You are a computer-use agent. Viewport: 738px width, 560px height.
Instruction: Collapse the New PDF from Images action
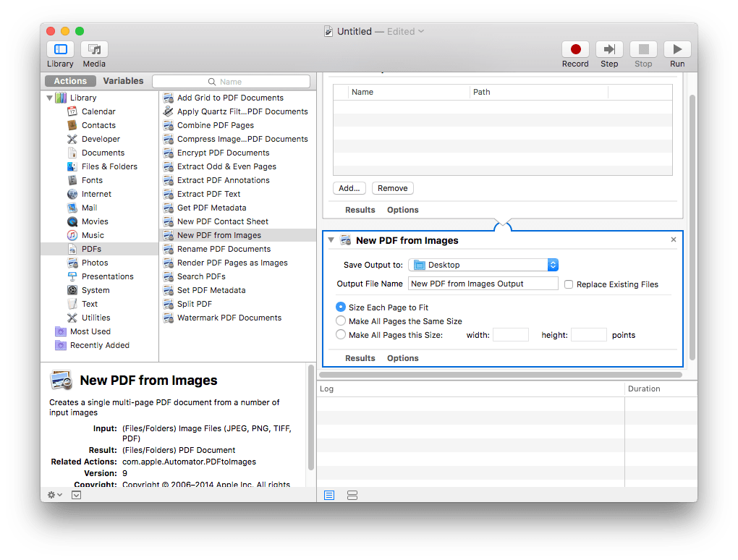(331, 240)
